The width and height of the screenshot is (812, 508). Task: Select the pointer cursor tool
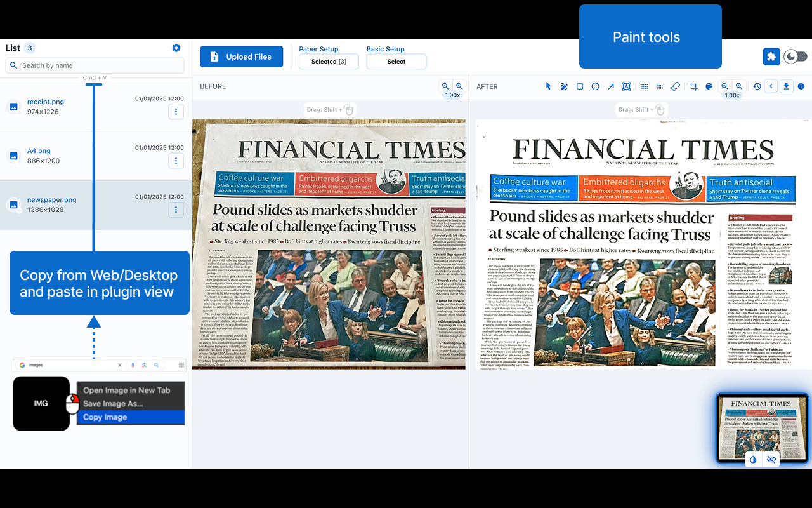coord(549,86)
